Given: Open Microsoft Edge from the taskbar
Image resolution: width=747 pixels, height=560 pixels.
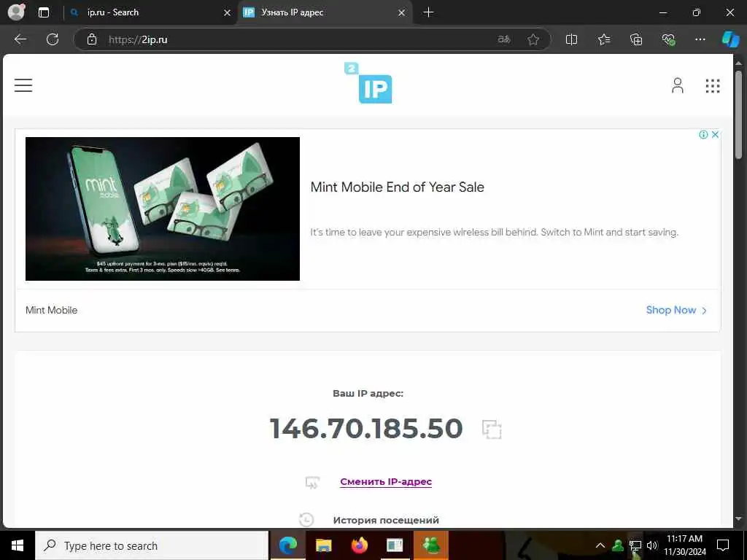Looking at the screenshot, I should [287, 545].
